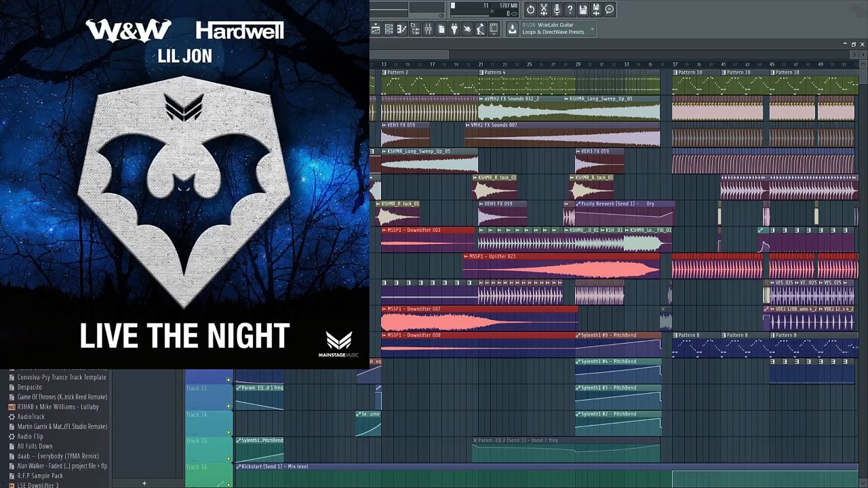
Task: Select the Param. EQ 2 Band 7 freq clip
Action: 566,450
